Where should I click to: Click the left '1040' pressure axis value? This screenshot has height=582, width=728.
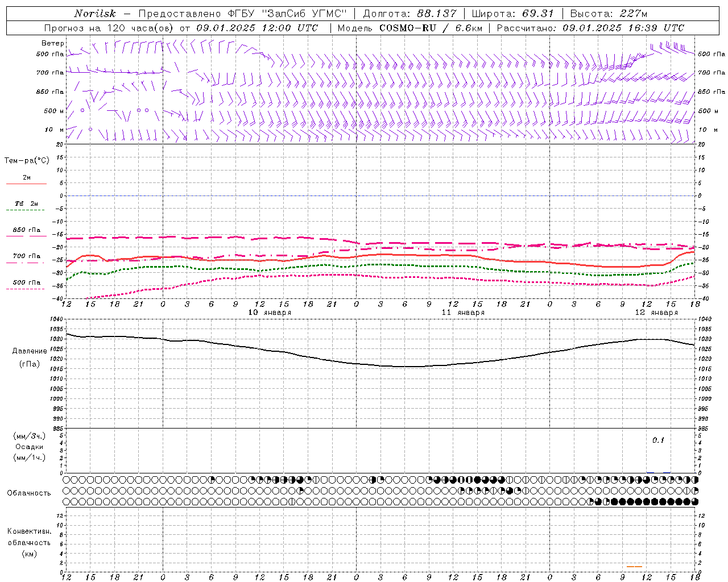coord(57,319)
